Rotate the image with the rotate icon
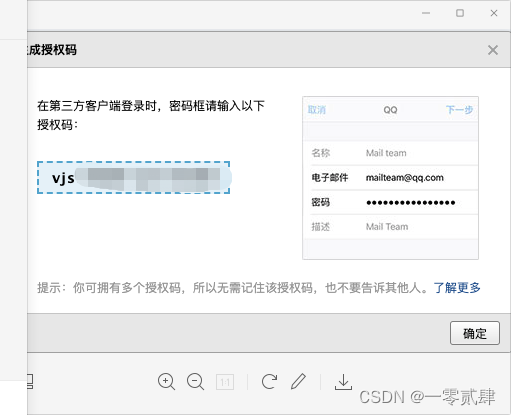511x415 pixels. click(269, 382)
